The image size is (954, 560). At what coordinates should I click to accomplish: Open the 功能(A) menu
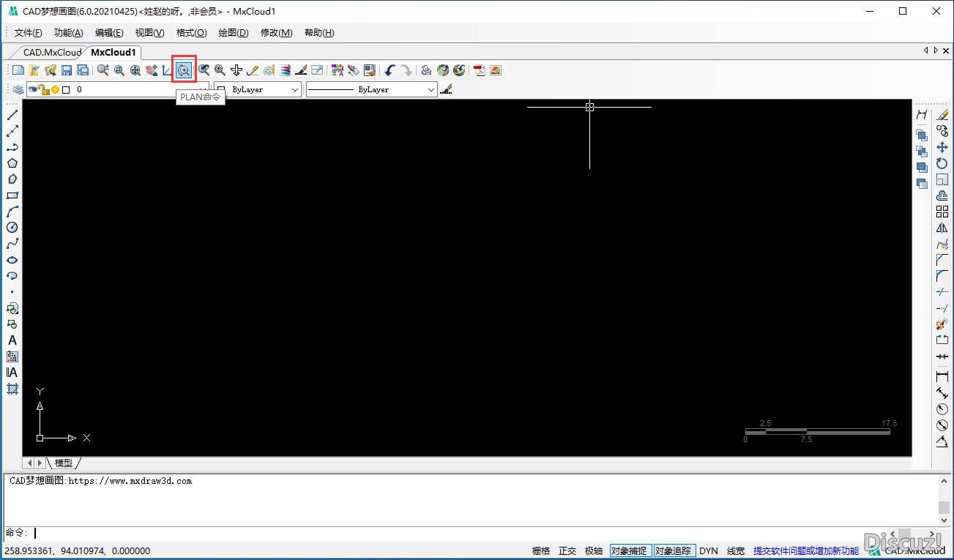(69, 33)
